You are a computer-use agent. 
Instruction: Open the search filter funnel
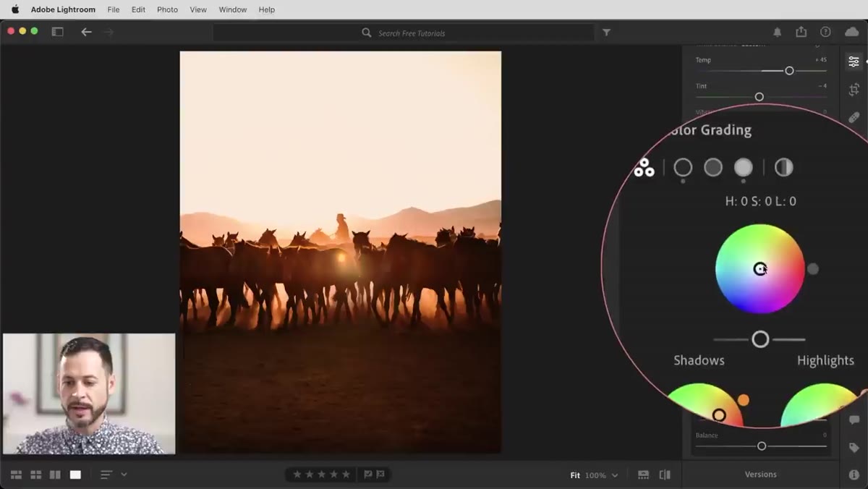[x=606, y=33]
